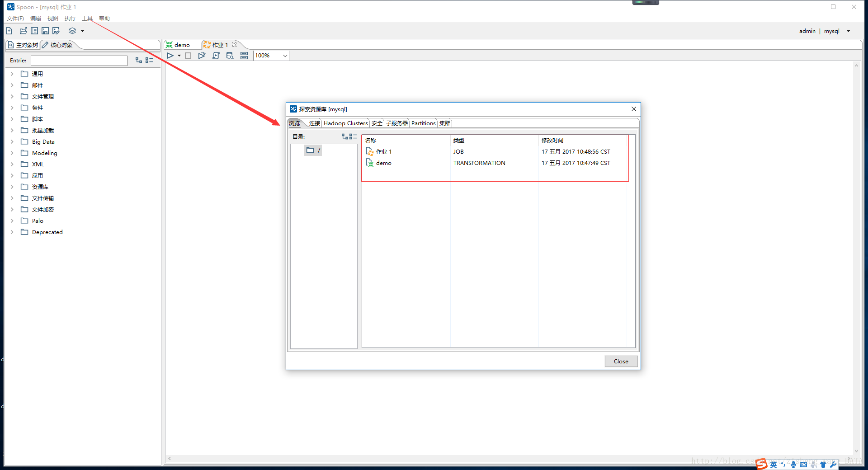Open the 文件 menu

(15, 19)
